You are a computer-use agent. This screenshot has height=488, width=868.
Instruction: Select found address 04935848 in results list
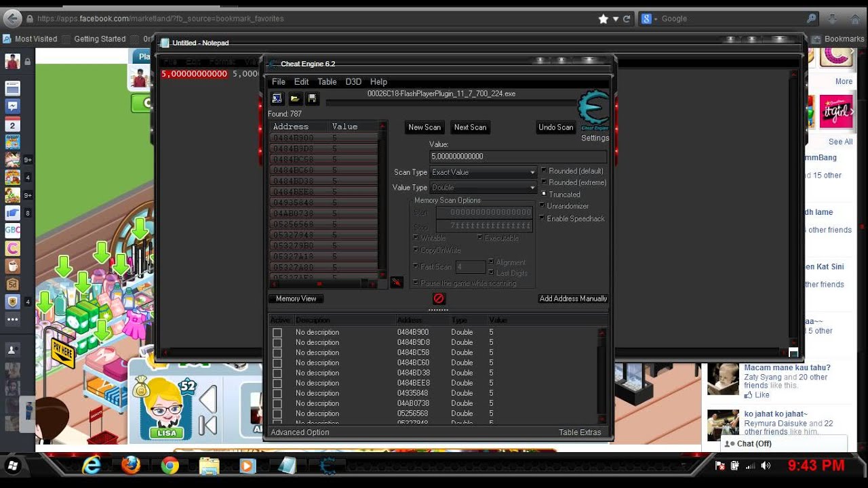[323, 203]
